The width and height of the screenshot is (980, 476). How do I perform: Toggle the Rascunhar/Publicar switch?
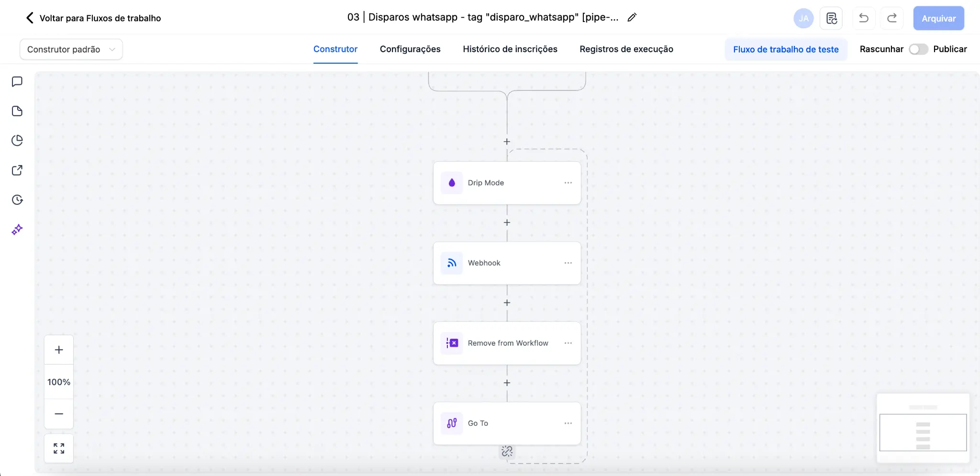918,49
